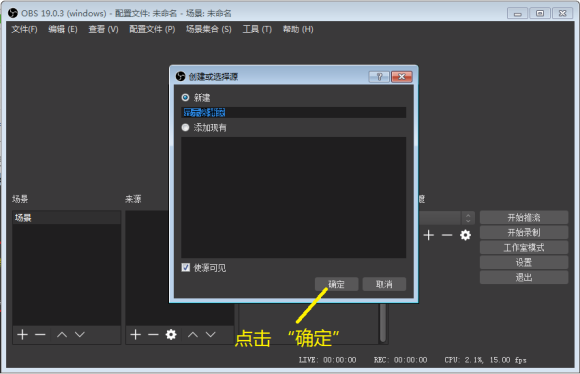
Task: Click the mixer panel vertical scrollbar
Action: (383, 323)
